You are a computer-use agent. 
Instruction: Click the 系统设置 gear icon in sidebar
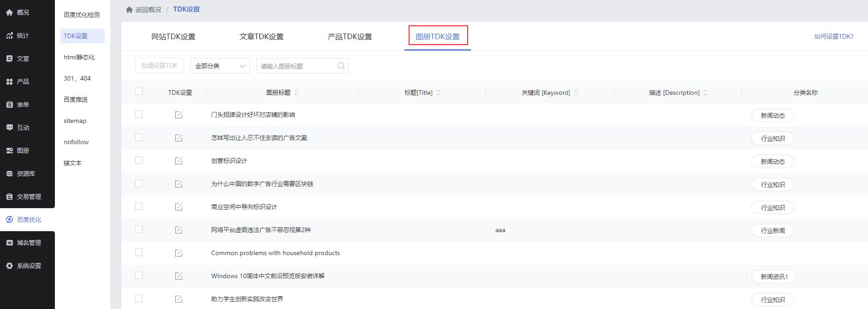[9, 266]
